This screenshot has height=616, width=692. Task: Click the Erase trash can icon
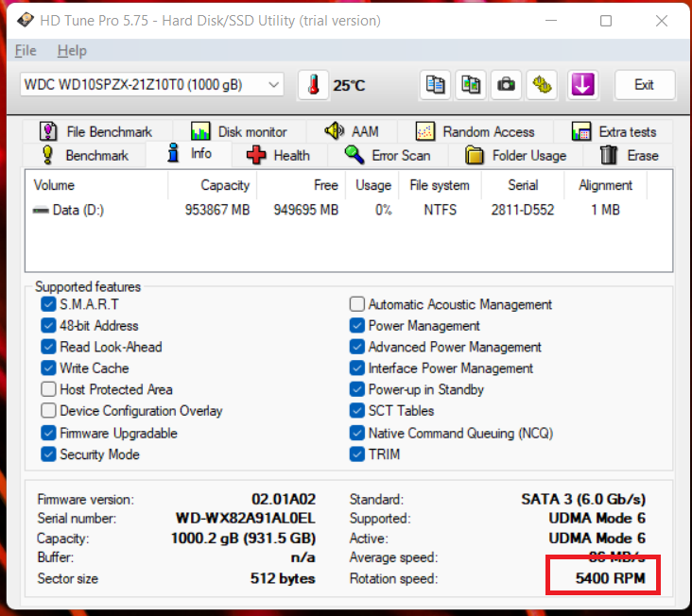point(609,155)
